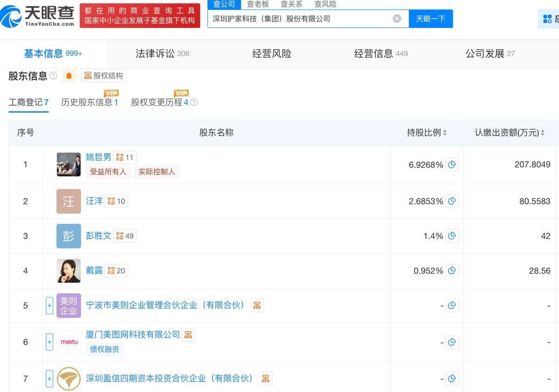Click the 汪 avatar tile
The image size is (559, 392).
pos(68,201)
